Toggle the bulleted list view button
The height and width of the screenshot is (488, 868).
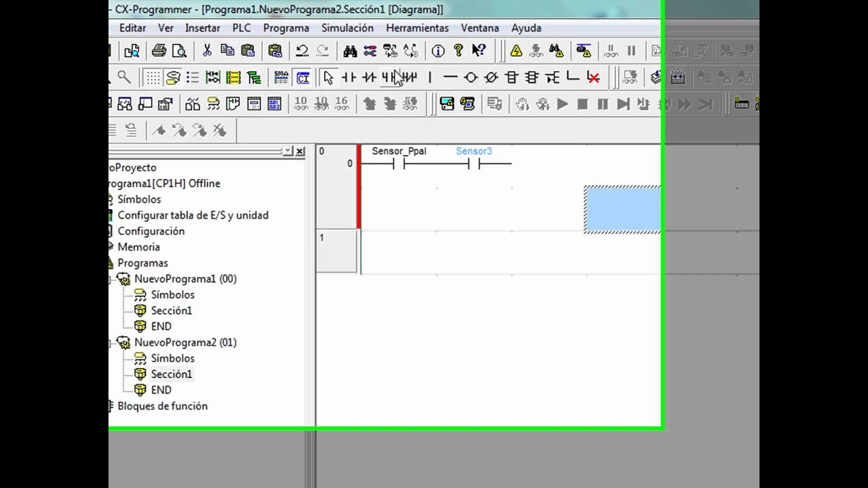(193, 78)
